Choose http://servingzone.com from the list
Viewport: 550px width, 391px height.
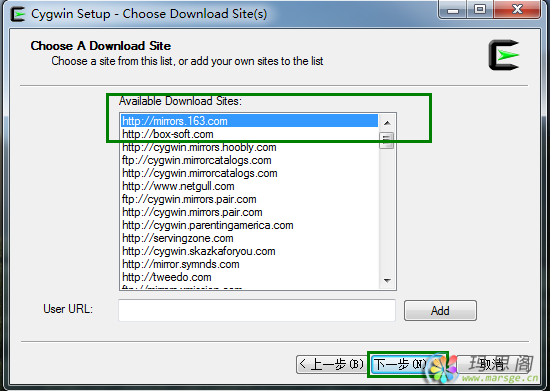coord(249,238)
